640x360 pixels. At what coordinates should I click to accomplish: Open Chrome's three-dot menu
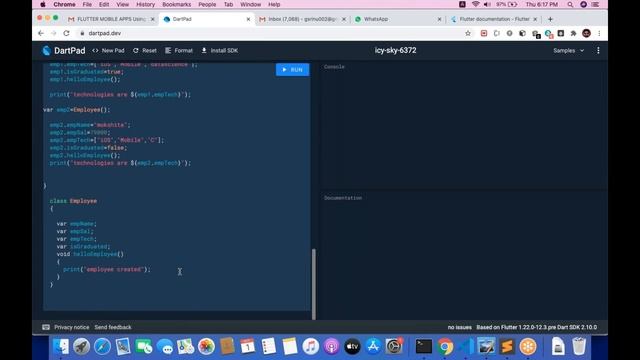pos(599,33)
